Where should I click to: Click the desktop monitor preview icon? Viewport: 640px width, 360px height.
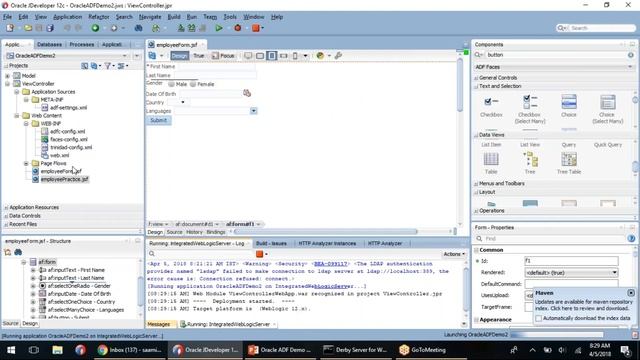[x=248, y=56]
